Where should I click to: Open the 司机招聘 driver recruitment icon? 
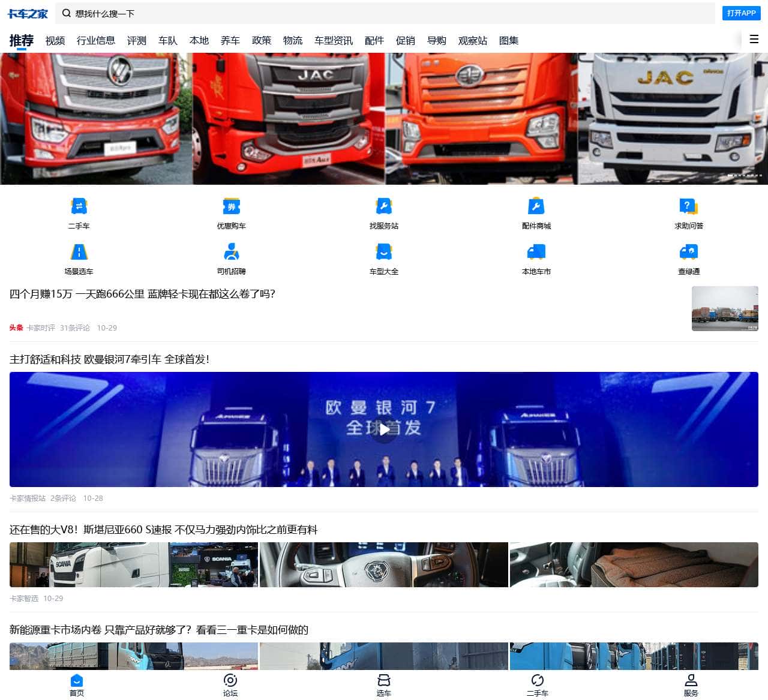point(231,251)
